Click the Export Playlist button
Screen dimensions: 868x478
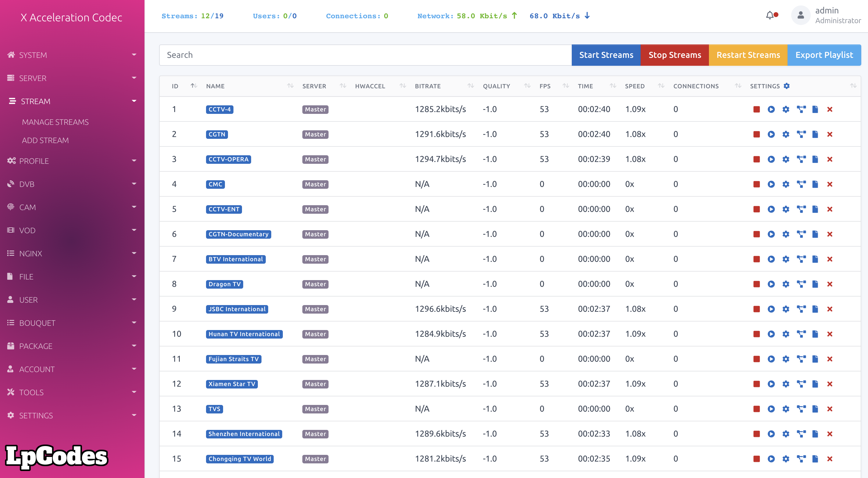(x=824, y=55)
